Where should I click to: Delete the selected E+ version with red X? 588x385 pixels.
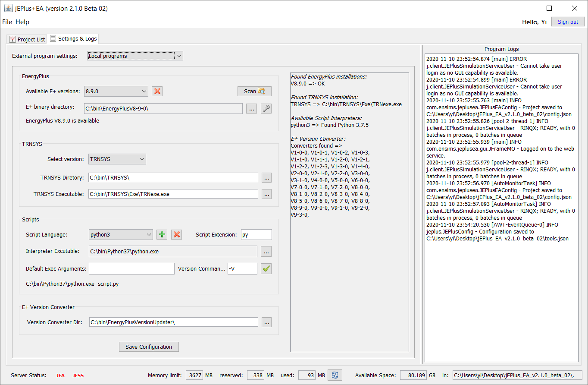pos(157,91)
